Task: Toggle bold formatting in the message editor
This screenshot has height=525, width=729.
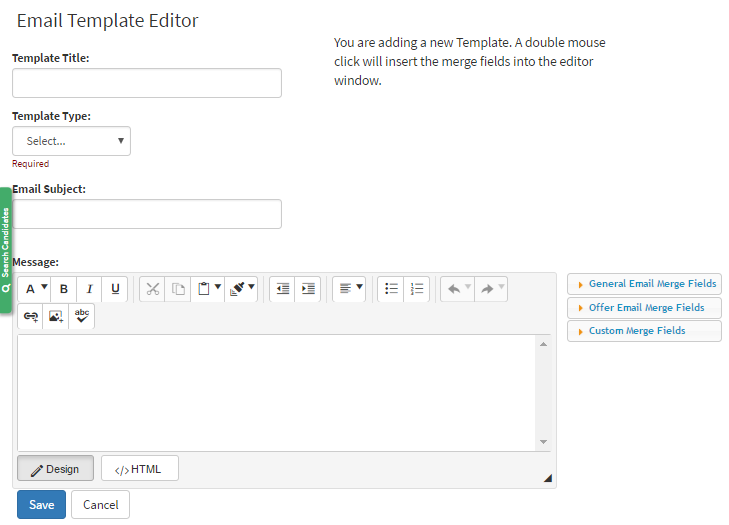Action: click(64, 289)
